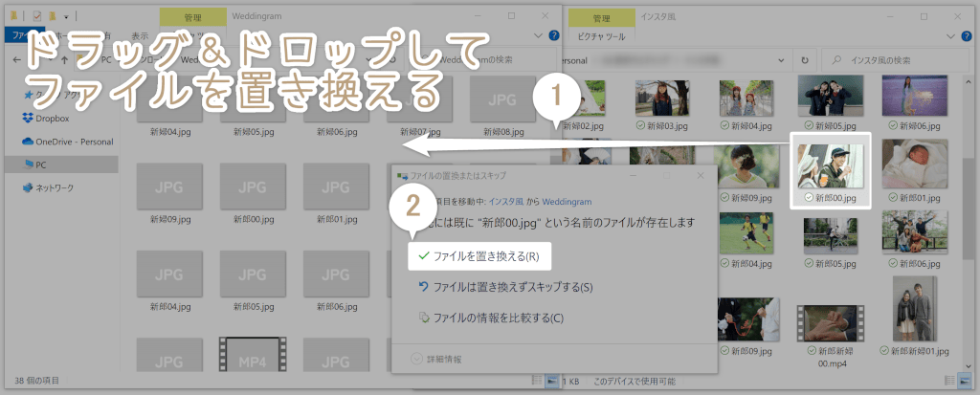Image resolution: width=980 pixels, height=395 pixels.
Task: Open help in the Weddingram window
Action: coord(553,35)
